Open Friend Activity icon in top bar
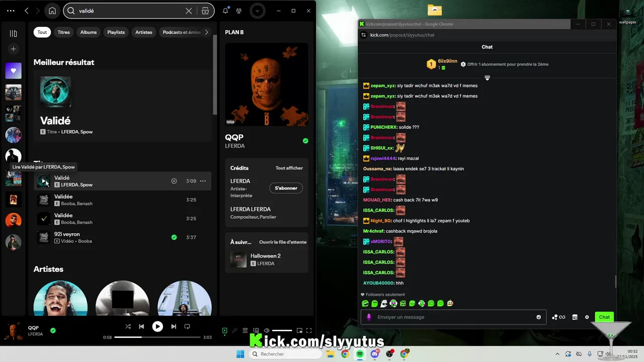This screenshot has width=644, height=362. (239, 11)
